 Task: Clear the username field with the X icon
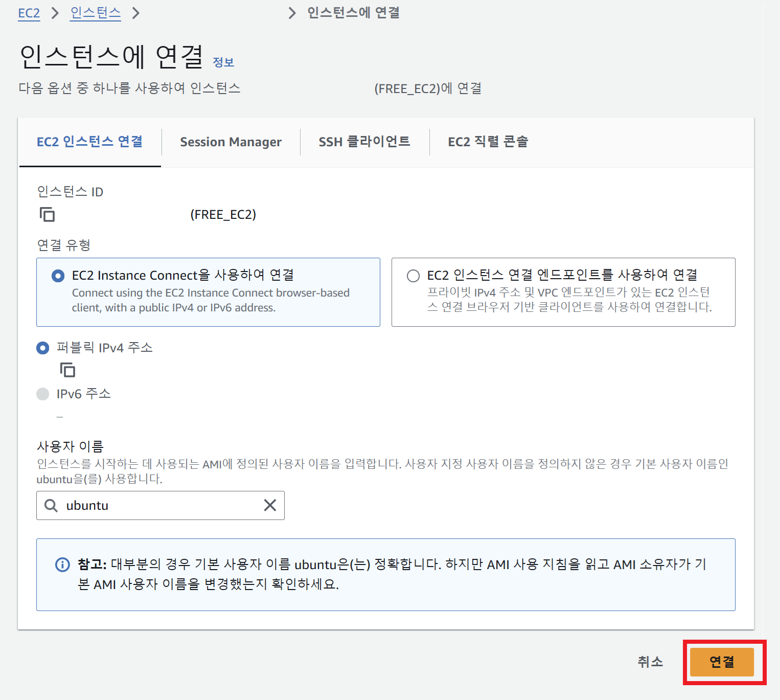pos(270,505)
